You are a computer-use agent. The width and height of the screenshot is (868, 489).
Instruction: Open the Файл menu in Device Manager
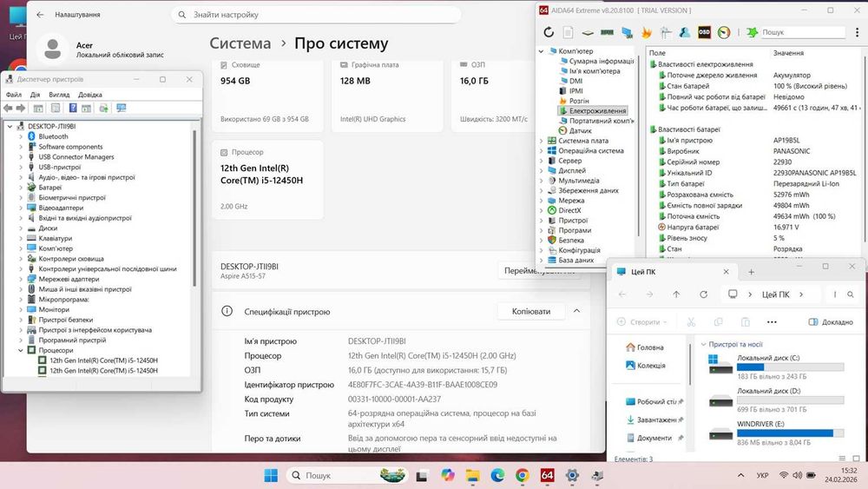pyautogui.click(x=14, y=95)
